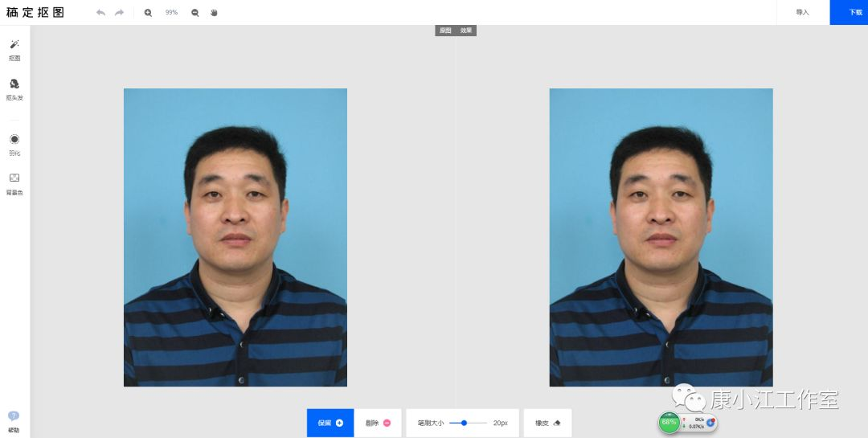Activate the hand pan tool

click(x=214, y=13)
